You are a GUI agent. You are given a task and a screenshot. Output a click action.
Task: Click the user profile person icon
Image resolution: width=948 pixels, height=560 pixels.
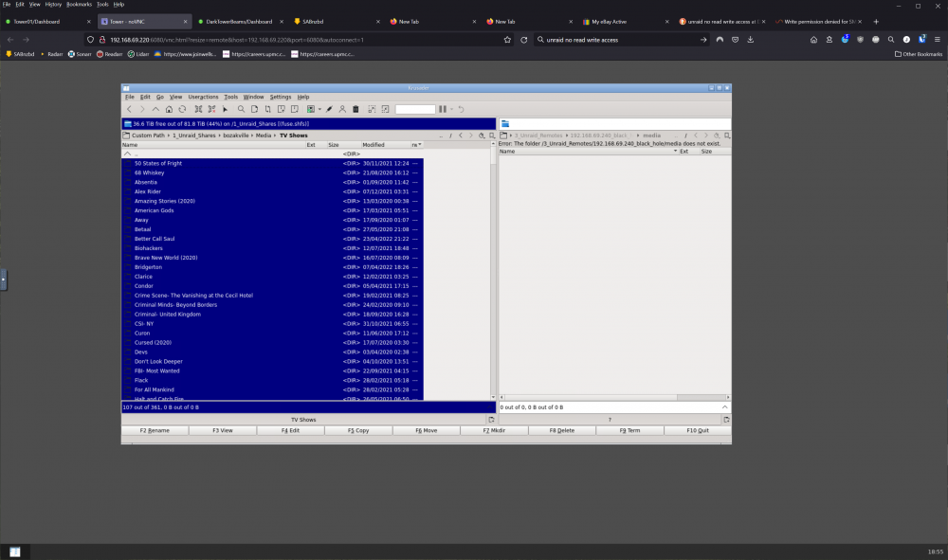(342, 109)
